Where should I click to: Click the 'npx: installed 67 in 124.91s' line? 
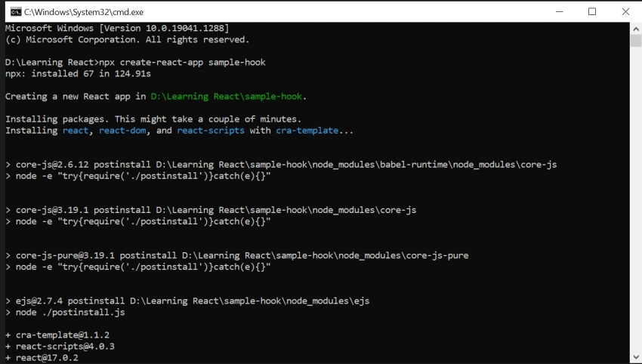(79, 74)
